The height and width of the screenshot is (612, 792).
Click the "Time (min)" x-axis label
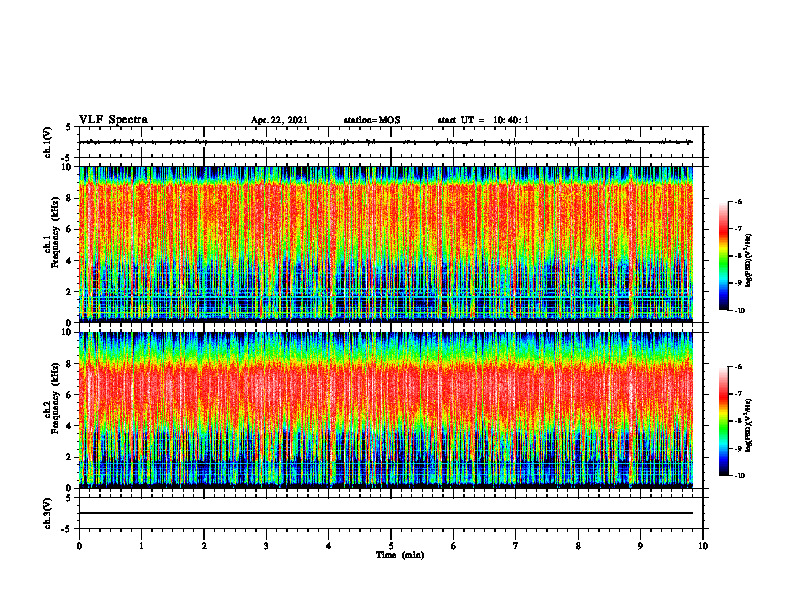(400, 555)
